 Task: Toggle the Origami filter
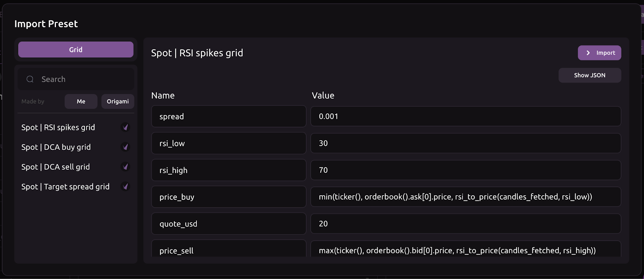point(118,101)
